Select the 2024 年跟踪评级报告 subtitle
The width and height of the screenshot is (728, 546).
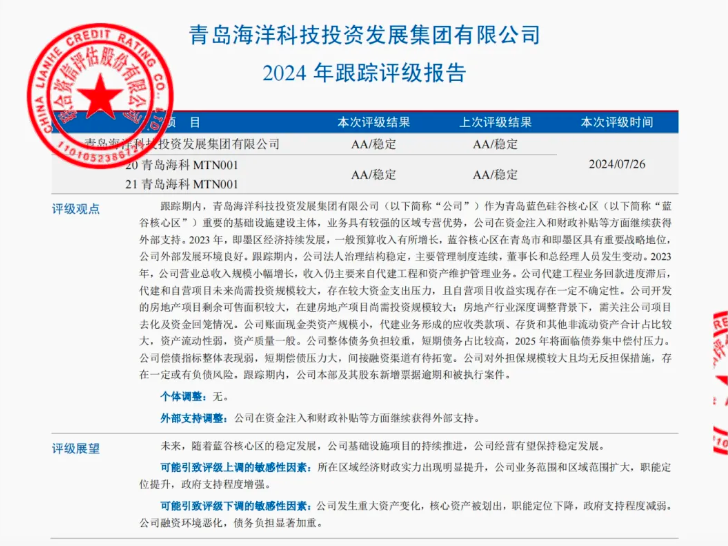[x=364, y=73]
